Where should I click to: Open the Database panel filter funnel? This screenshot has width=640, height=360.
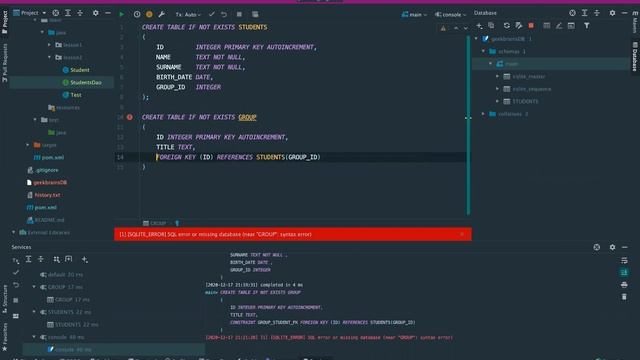pos(587,26)
